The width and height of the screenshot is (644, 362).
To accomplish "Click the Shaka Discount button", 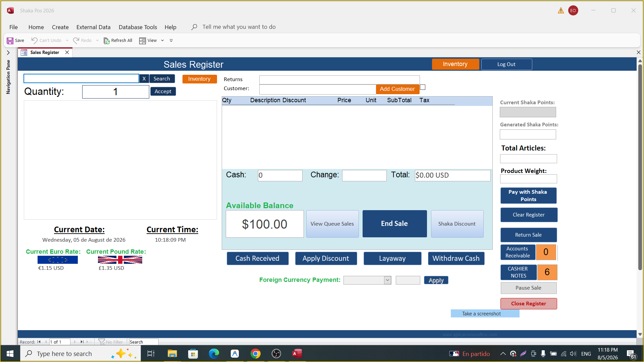I will click(x=457, y=224).
